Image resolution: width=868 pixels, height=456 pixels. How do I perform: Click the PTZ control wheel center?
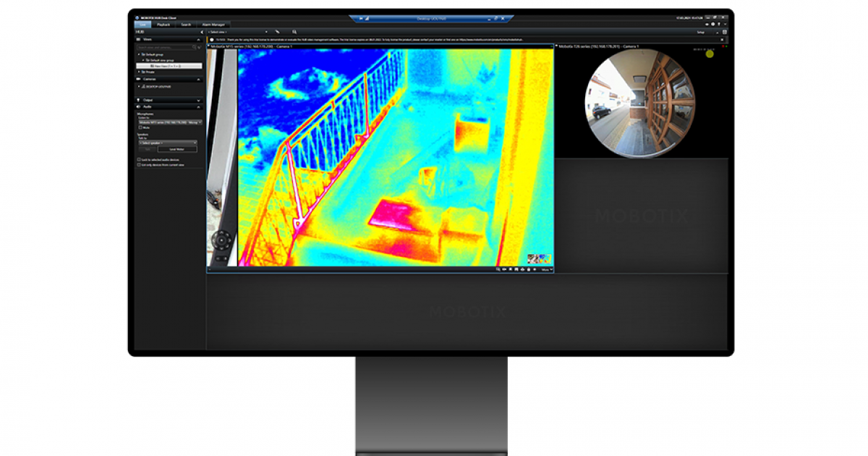pyautogui.click(x=223, y=240)
